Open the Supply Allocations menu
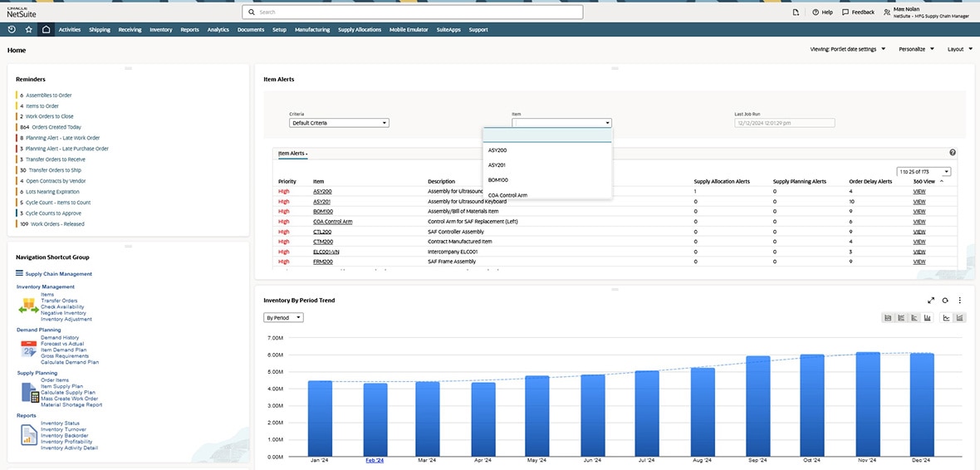 click(359, 29)
